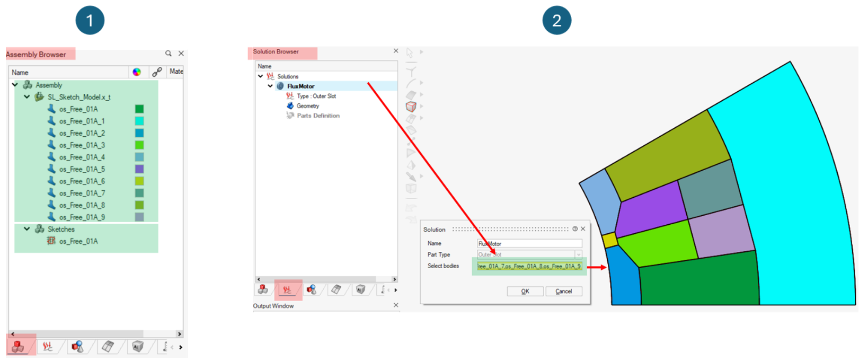
Task: Click cyan swatch of os_Free_01A_1
Action: 139,121
